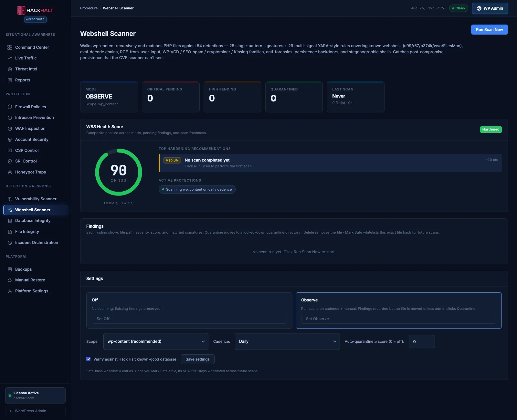Click the HackHalt logo icon
Viewport: 517px width, 420px height.
click(21, 10)
